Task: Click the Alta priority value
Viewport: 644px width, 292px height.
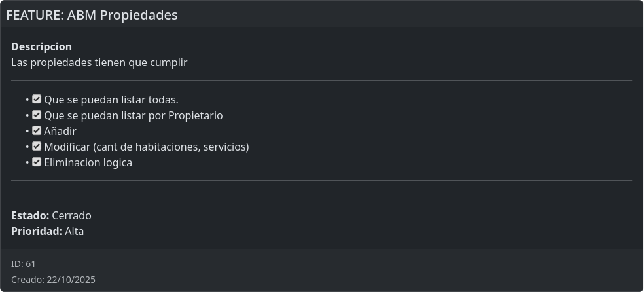Action: click(75, 232)
